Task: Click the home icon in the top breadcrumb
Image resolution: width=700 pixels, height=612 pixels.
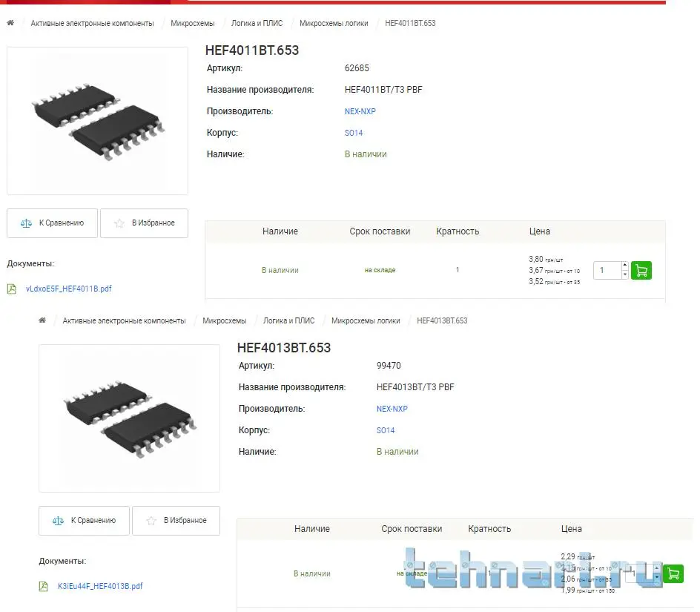Action: 10,23
